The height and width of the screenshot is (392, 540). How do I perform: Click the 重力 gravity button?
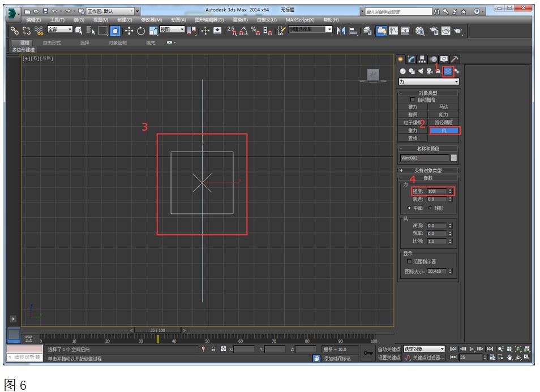tap(413, 131)
